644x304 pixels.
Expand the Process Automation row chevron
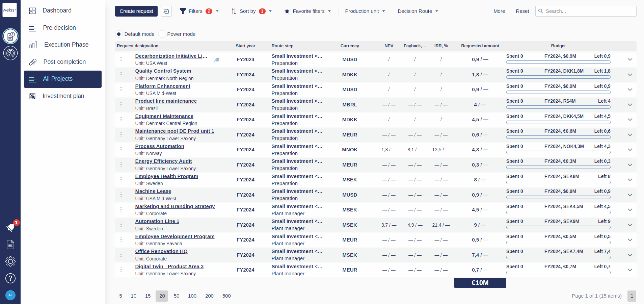click(x=629, y=150)
